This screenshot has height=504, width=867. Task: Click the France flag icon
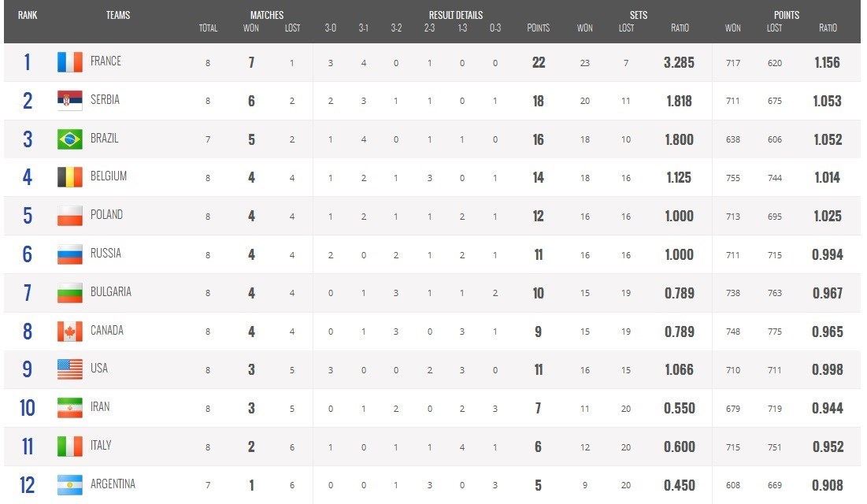[69, 62]
